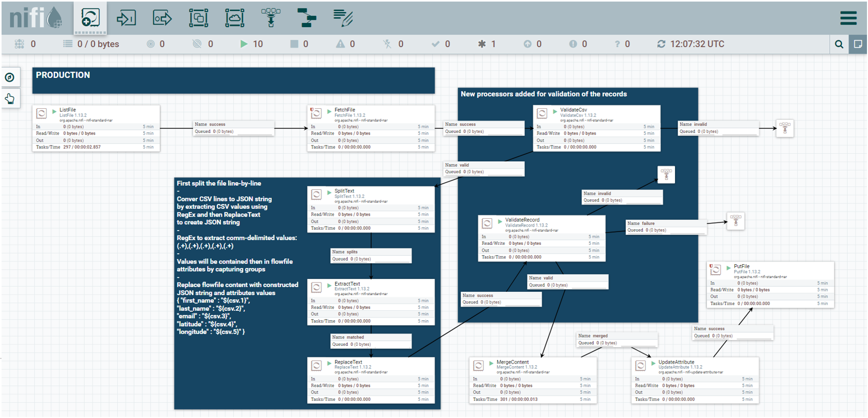Viewport: 868px width, 418px height.
Task: Expand the Navigate panel compass icon
Action: point(9,77)
